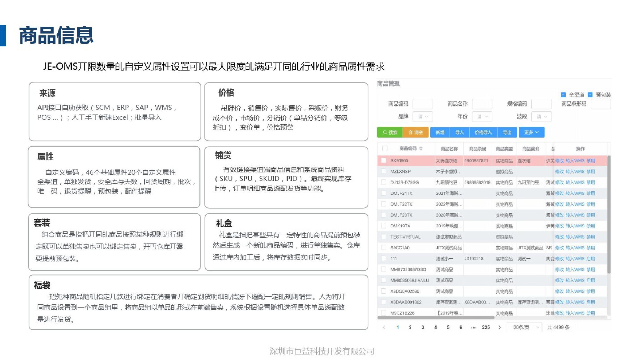Click the 商品条形码 input field

pos(601,104)
